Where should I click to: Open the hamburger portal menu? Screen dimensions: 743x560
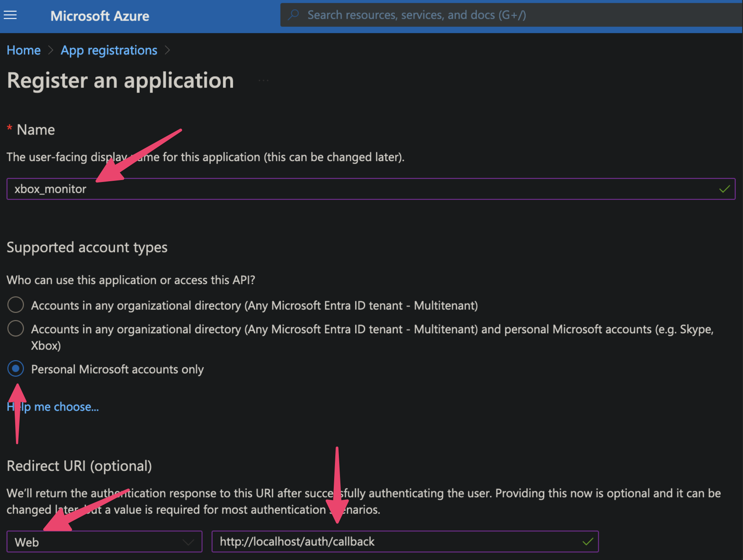[x=10, y=15]
